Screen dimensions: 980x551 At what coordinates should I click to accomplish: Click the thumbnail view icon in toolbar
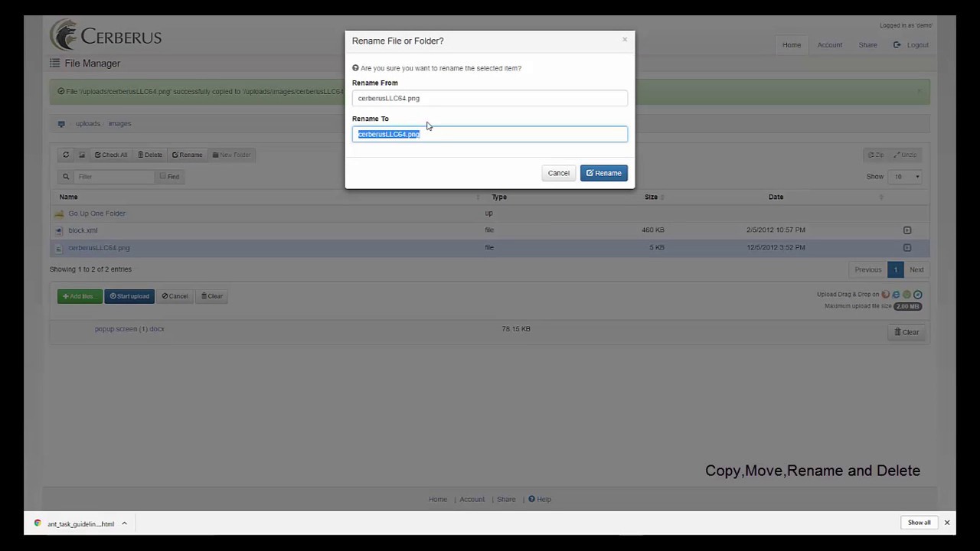pyautogui.click(x=82, y=155)
